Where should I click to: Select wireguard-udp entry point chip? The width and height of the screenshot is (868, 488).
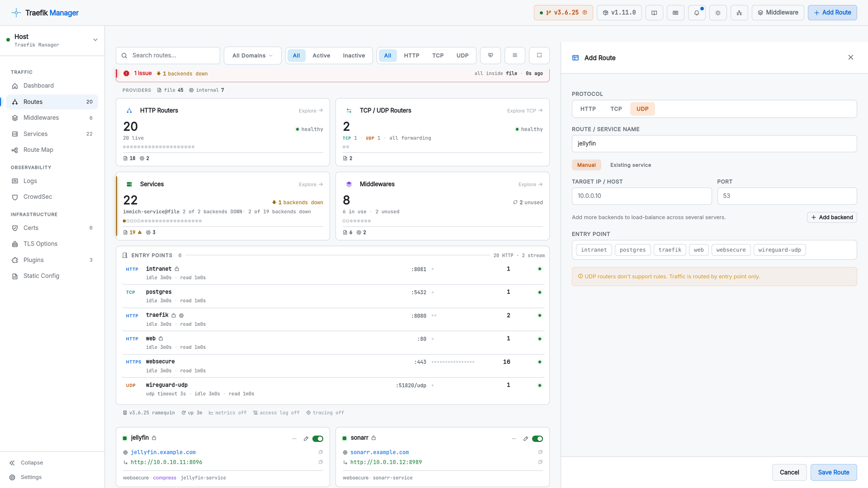779,250
